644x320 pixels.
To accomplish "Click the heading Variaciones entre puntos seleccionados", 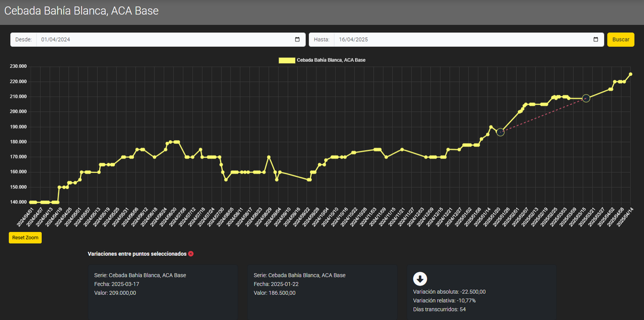I will click(x=137, y=253).
